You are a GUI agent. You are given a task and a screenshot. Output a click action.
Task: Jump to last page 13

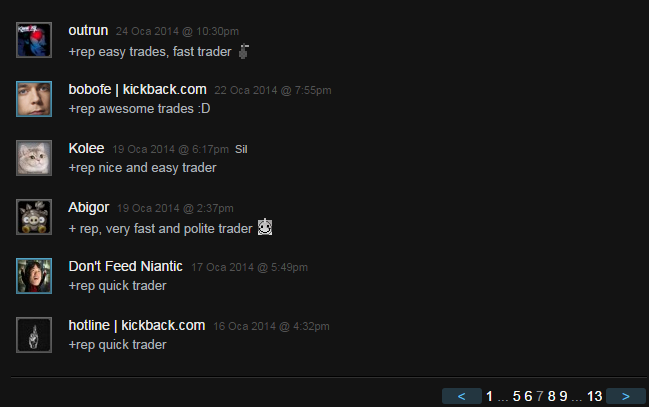tap(594, 396)
